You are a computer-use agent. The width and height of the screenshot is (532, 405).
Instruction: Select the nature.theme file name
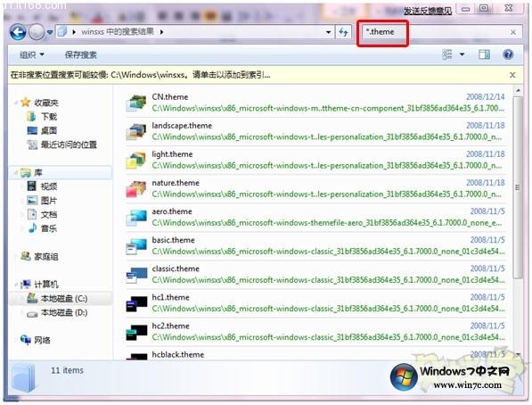(x=176, y=183)
